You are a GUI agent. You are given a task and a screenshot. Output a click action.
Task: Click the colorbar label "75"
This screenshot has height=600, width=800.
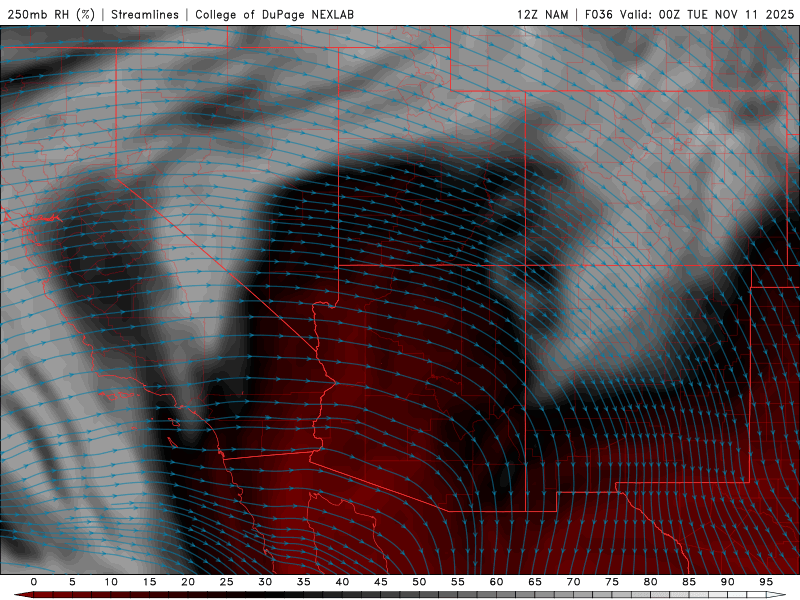[612, 582]
